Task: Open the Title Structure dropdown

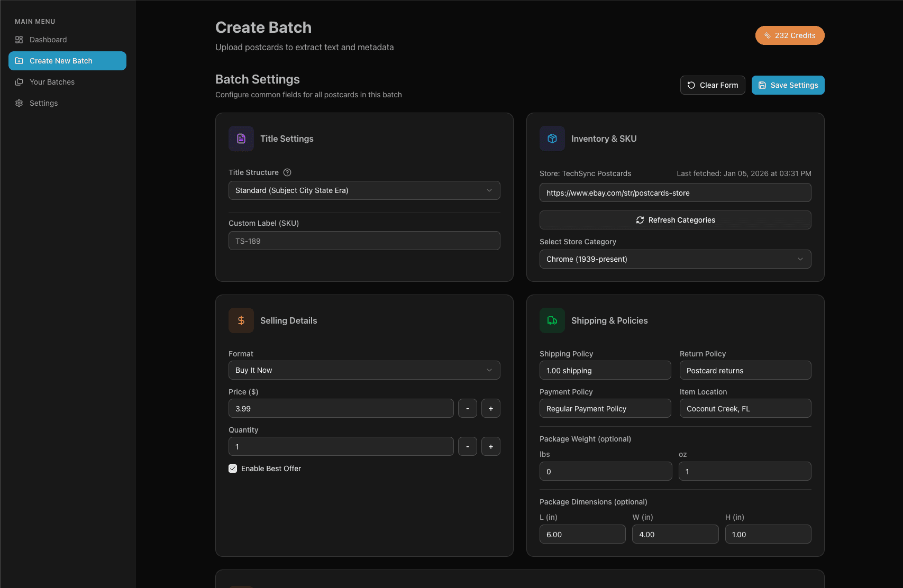Action: click(x=364, y=190)
